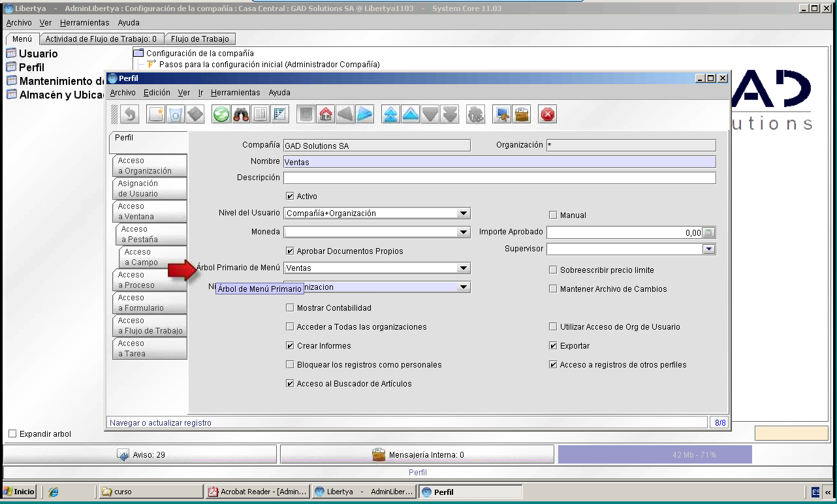
Task: Click the new record toolbar icon
Action: click(x=156, y=115)
